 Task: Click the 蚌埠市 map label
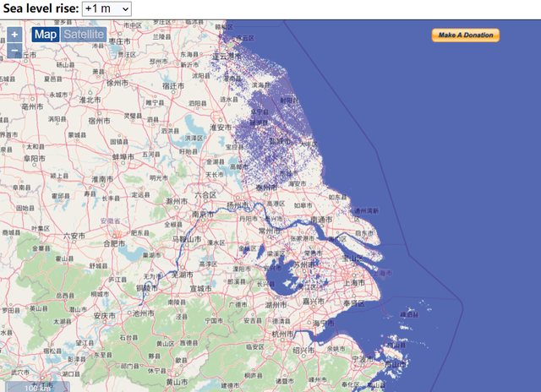[123, 157]
